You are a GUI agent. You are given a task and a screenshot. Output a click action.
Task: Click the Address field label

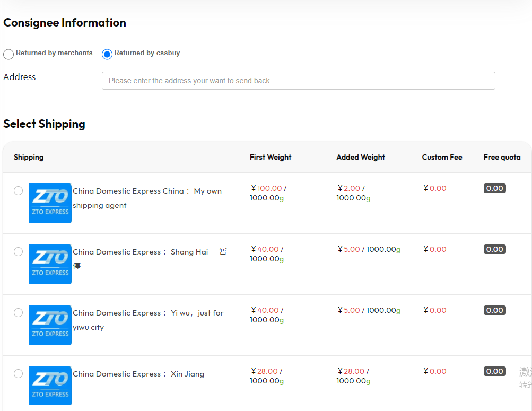coord(19,77)
